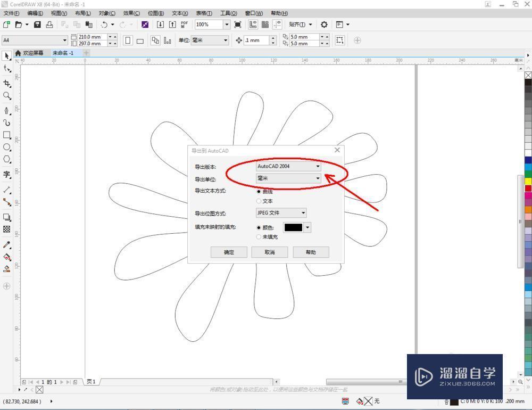Image resolution: width=532 pixels, height=410 pixels.
Task: Select the Rectangle tool
Action: (7, 135)
